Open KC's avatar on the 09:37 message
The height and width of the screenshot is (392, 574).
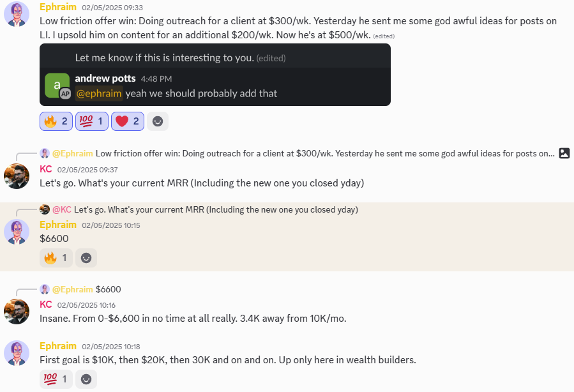point(17,176)
